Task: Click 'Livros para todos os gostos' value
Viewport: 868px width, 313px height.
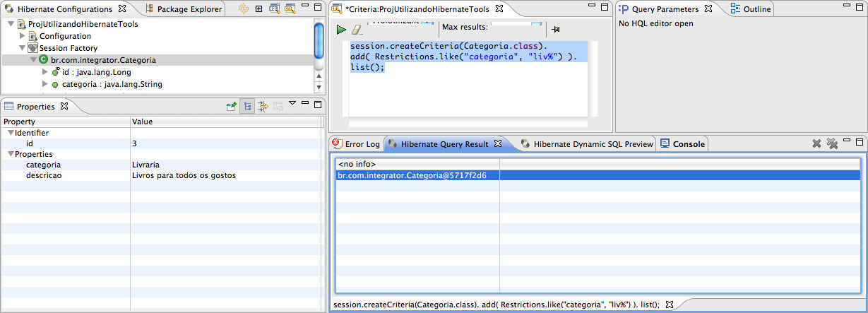Action: coord(184,175)
